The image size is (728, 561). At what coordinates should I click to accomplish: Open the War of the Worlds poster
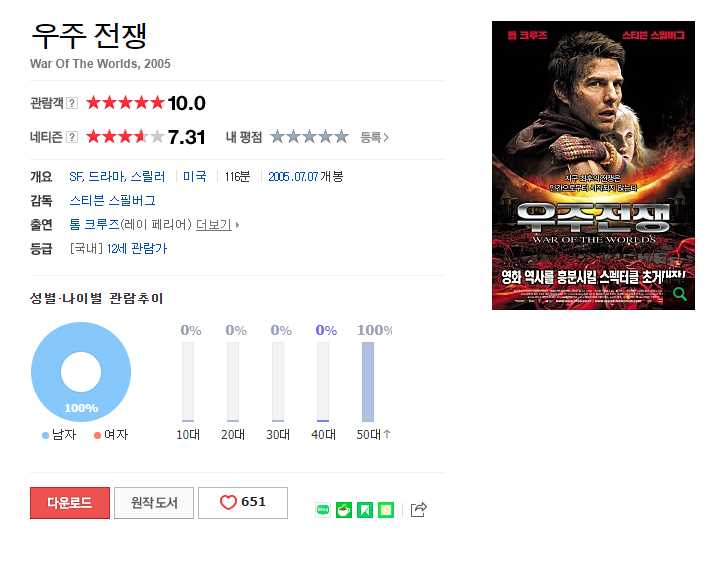pyautogui.click(x=593, y=165)
